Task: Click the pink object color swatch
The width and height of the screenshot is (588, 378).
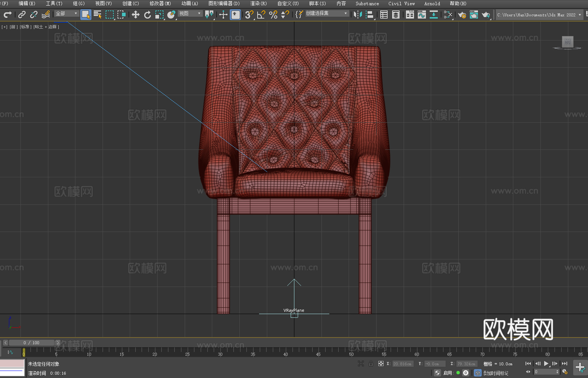Action: pos(12,364)
